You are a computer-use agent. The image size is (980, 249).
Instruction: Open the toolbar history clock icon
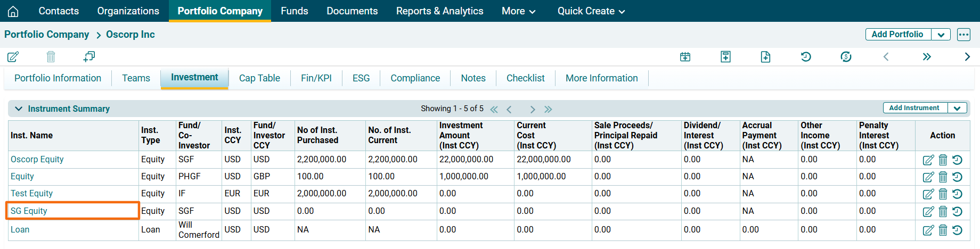pyautogui.click(x=806, y=56)
